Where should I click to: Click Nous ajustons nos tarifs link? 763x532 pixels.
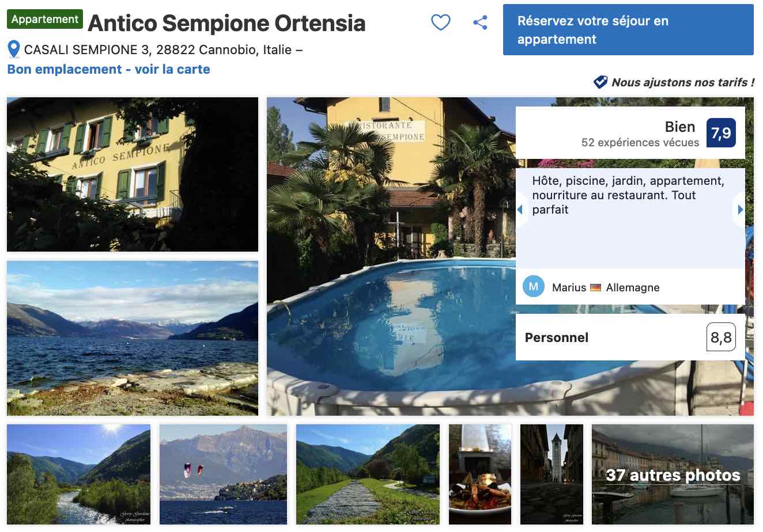click(x=683, y=82)
